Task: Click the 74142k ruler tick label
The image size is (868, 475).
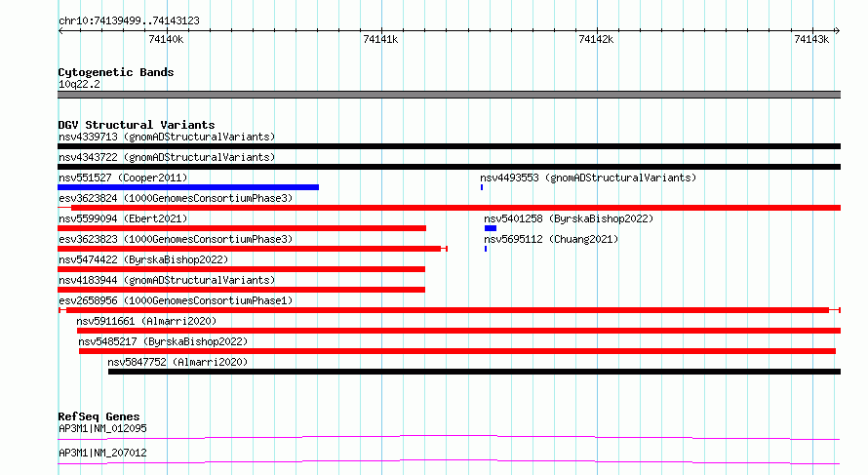Action: tap(596, 39)
